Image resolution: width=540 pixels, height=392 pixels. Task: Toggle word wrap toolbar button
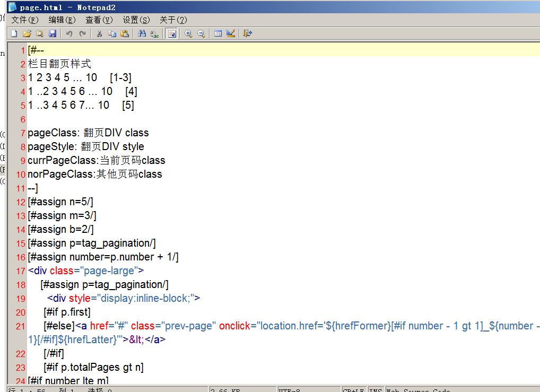(171, 33)
